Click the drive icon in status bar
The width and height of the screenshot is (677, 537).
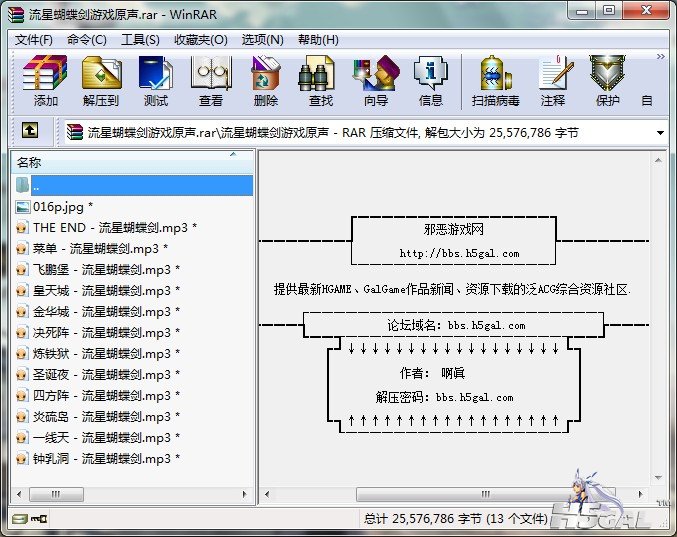pyautogui.click(x=19, y=518)
